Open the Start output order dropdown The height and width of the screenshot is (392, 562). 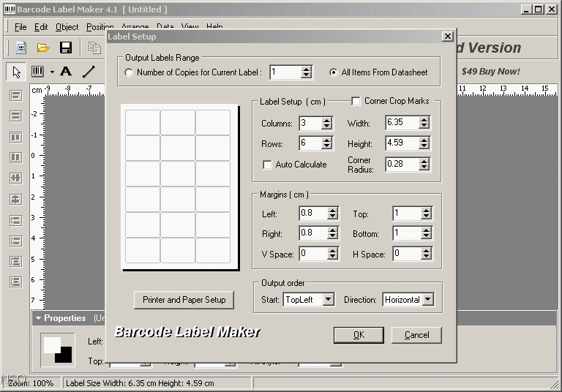point(329,299)
